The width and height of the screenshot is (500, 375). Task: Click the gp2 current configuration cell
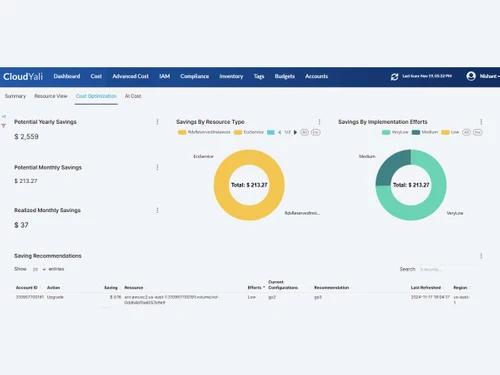coord(272,297)
